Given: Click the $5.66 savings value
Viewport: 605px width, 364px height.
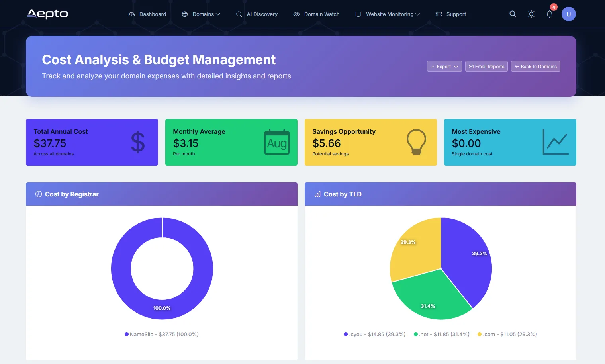Looking at the screenshot, I should 327,143.
